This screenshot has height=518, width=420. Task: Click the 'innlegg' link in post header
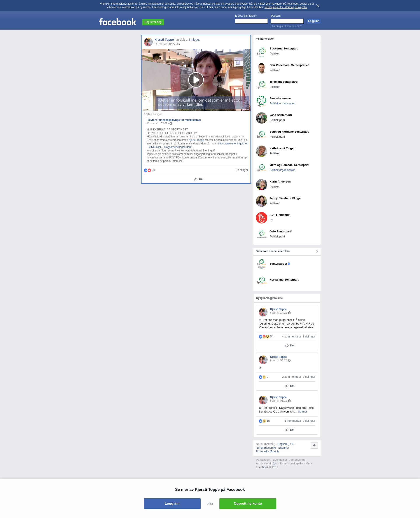coord(194,40)
